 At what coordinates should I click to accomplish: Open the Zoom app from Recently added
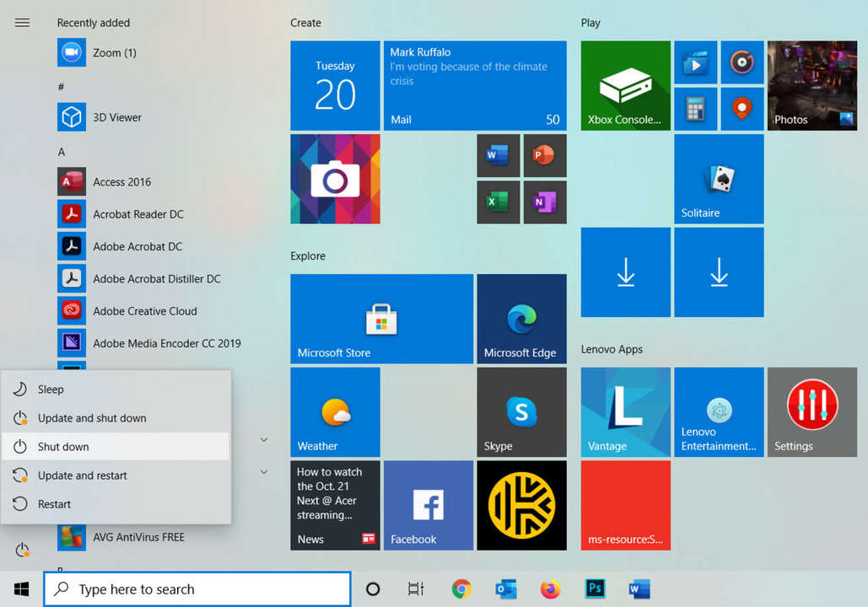[x=97, y=52]
